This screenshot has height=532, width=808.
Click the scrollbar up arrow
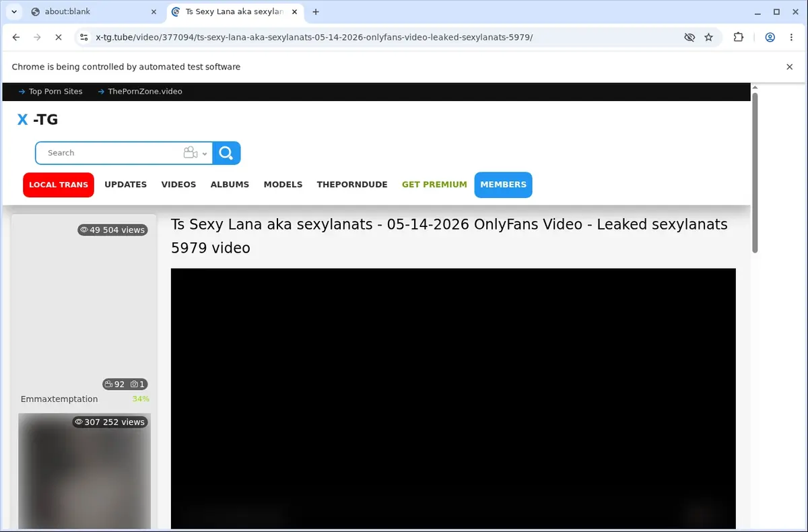pos(755,88)
